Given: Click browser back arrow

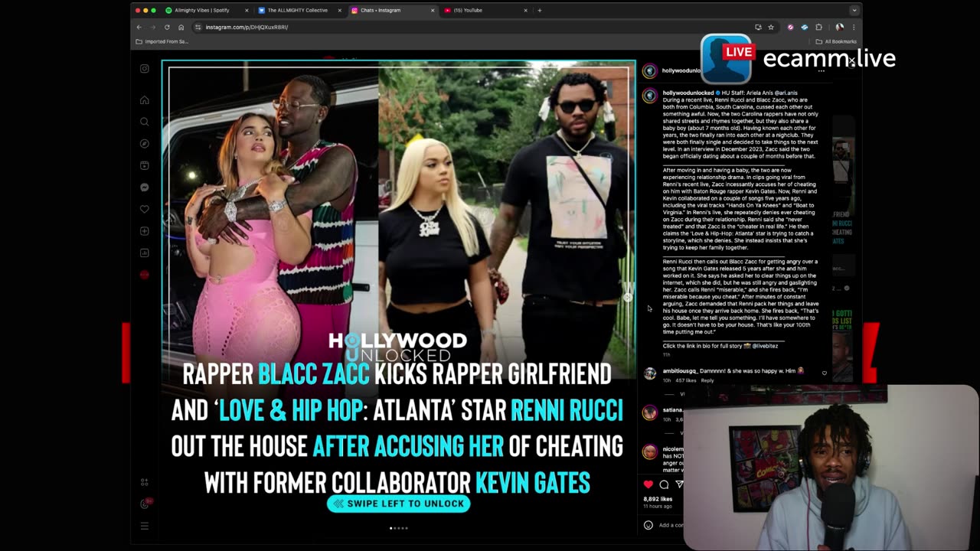Looking at the screenshot, I should [139, 27].
